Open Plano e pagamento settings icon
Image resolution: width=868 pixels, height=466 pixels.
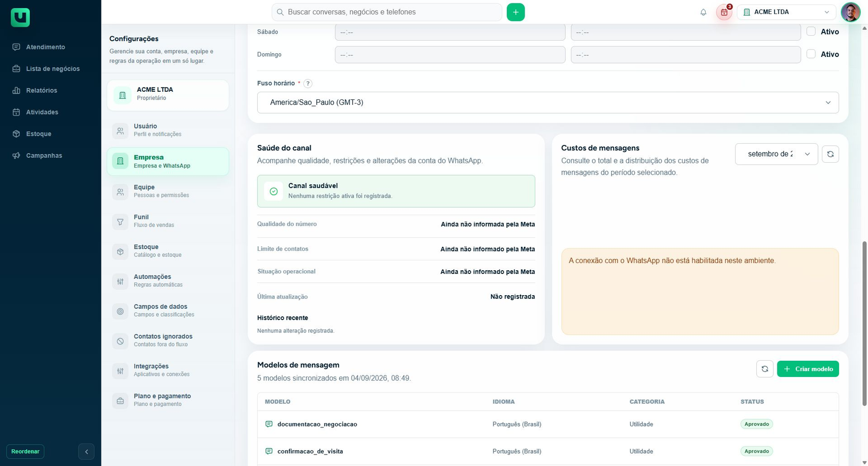[x=120, y=400]
